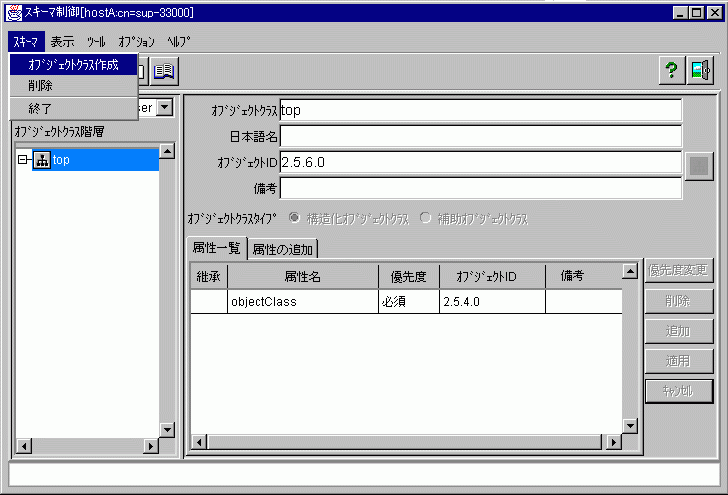Collapse the top node in the class tree
Image resolution: width=728 pixels, height=495 pixels.
point(23,160)
